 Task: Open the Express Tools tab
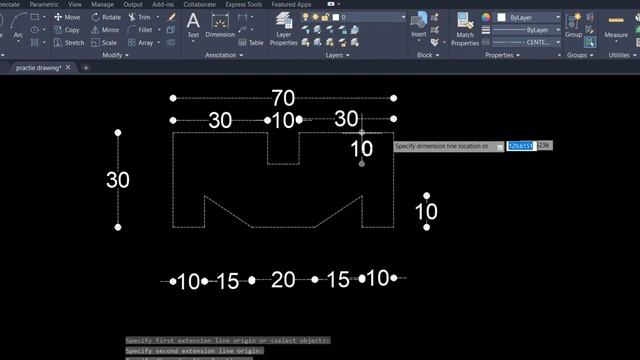244,4
